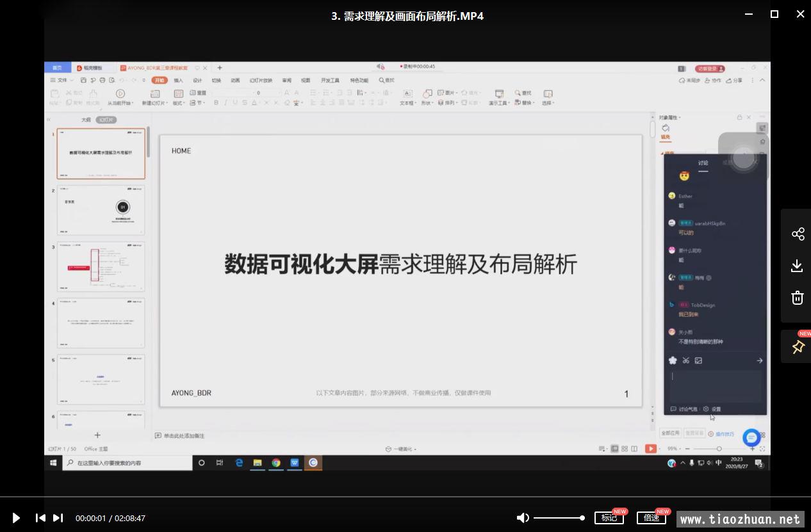Image resolution: width=811 pixels, height=532 pixels.
Task: Select the 幻灯片放映 ribbon tab
Action: click(x=261, y=80)
